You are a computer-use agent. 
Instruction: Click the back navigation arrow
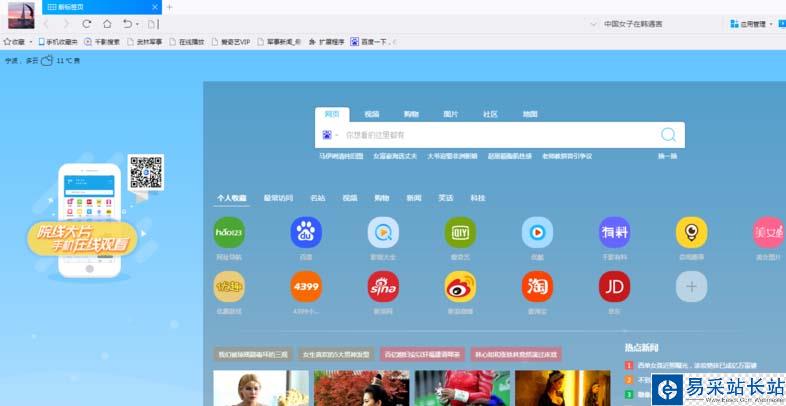pos(46,24)
